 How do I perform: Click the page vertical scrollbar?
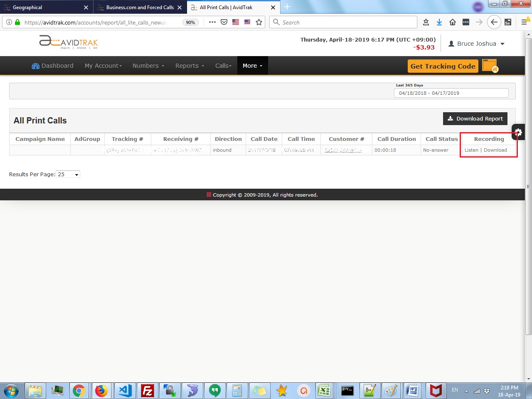[x=528, y=187]
